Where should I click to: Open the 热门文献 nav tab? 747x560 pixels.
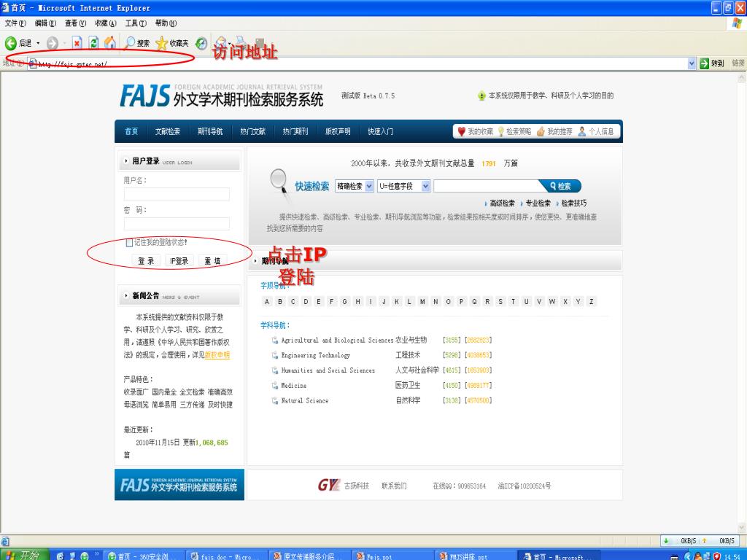point(252,131)
